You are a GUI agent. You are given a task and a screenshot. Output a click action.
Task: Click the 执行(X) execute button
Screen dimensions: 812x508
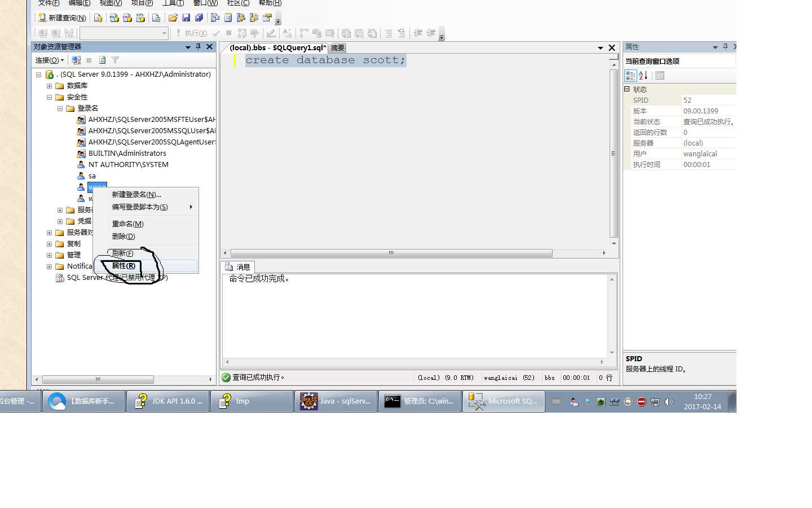[x=192, y=33]
